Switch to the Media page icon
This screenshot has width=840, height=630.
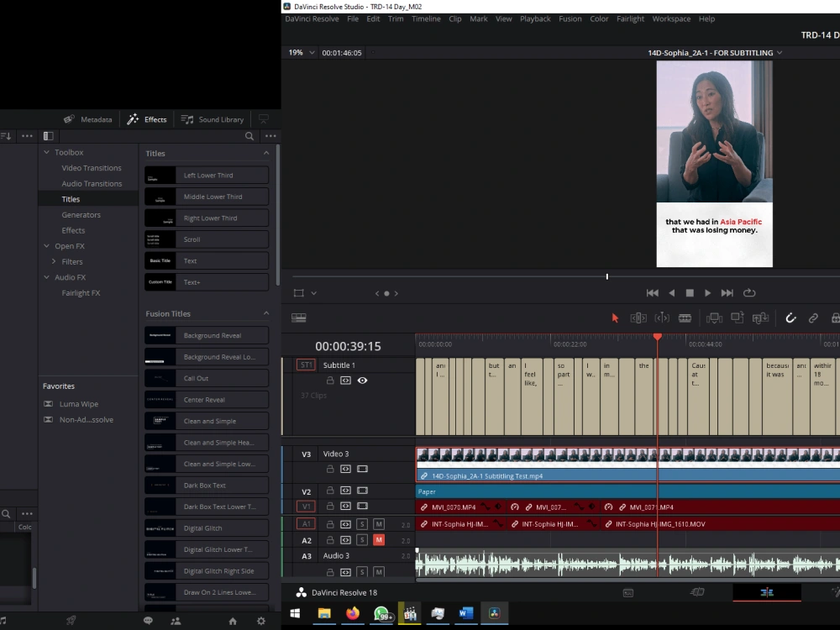point(627,592)
